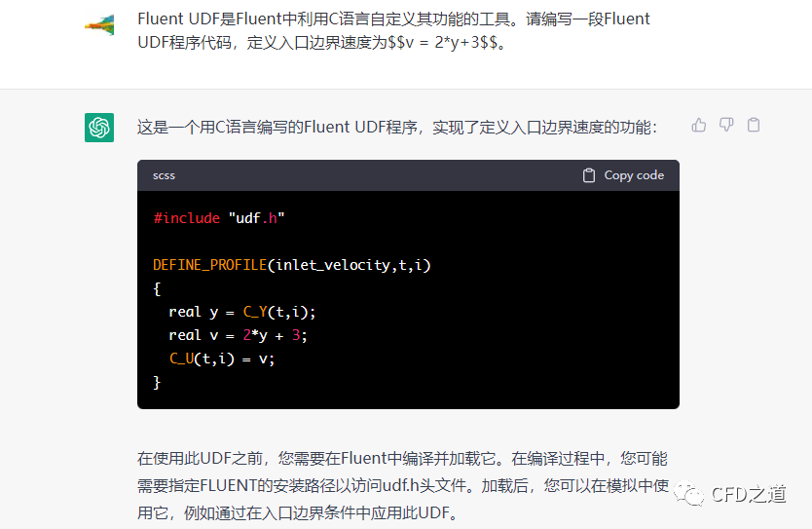
Task: Click the closing brace line of the code
Action: [157, 382]
